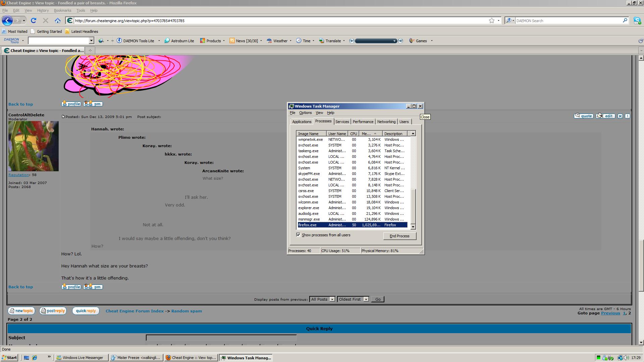This screenshot has height=362, width=644.
Task: Click the quote button on ControlAltDelete's post
Action: click(584, 116)
